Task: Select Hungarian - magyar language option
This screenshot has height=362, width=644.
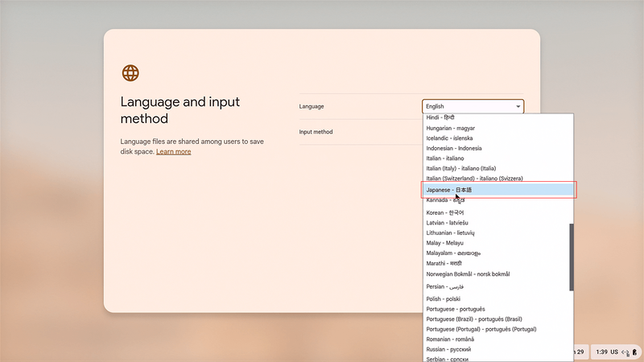Action: (497, 128)
